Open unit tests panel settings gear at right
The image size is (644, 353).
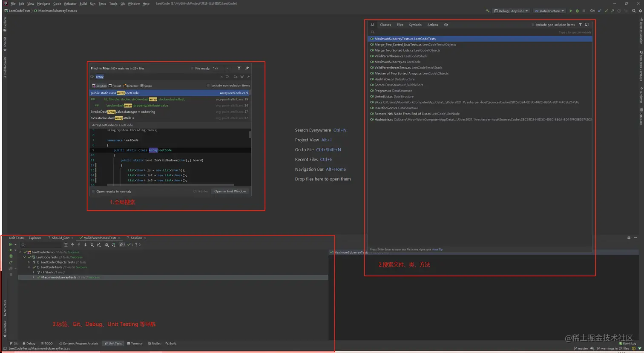pyautogui.click(x=629, y=238)
